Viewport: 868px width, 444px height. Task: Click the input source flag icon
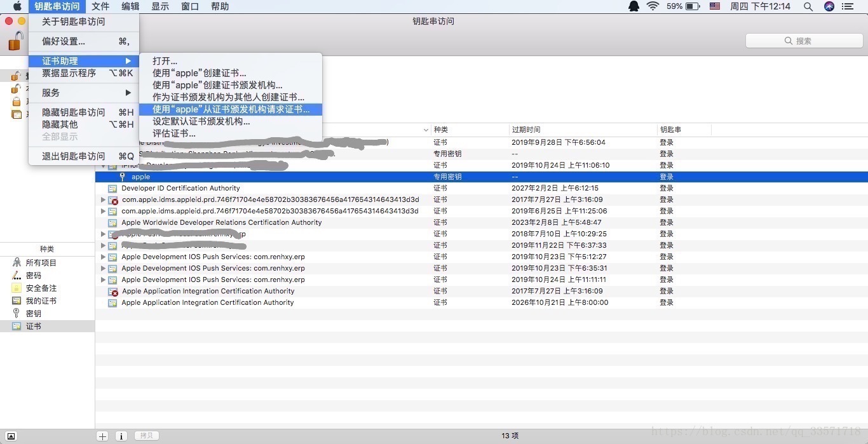coord(715,6)
